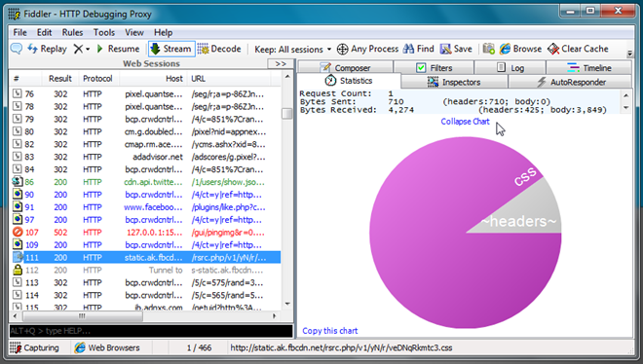Select session 76 document icon
Viewport: 643px width, 364px height.
click(18, 93)
